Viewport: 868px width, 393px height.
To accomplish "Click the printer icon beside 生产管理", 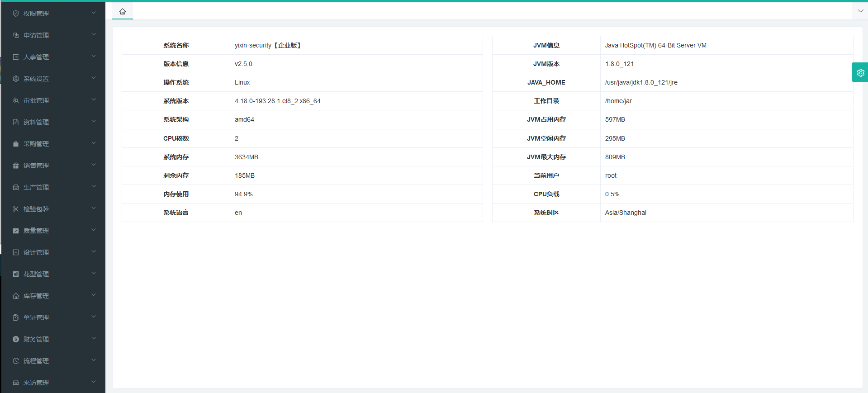I will click(16, 187).
